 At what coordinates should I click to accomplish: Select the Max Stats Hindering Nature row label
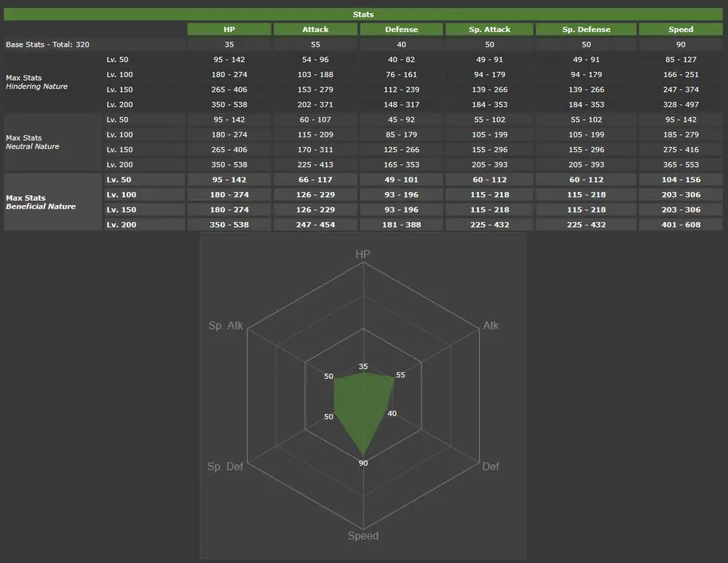[36, 82]
